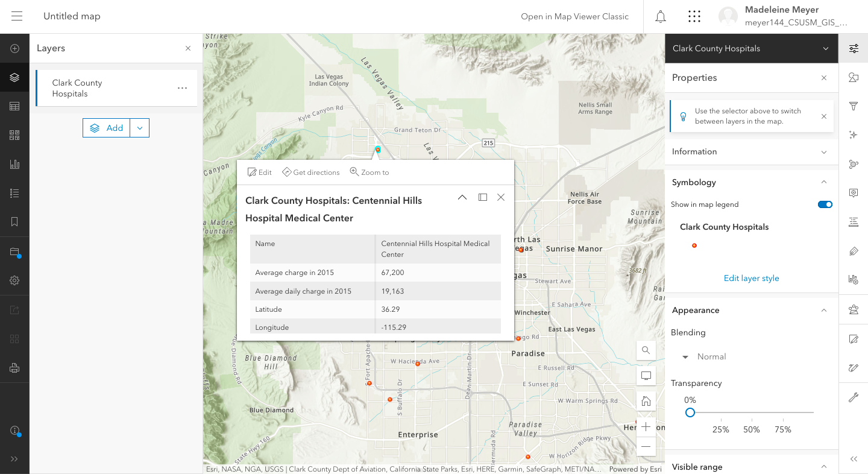Click the Add layer button

pyautogui.click(x=107, y=128)
